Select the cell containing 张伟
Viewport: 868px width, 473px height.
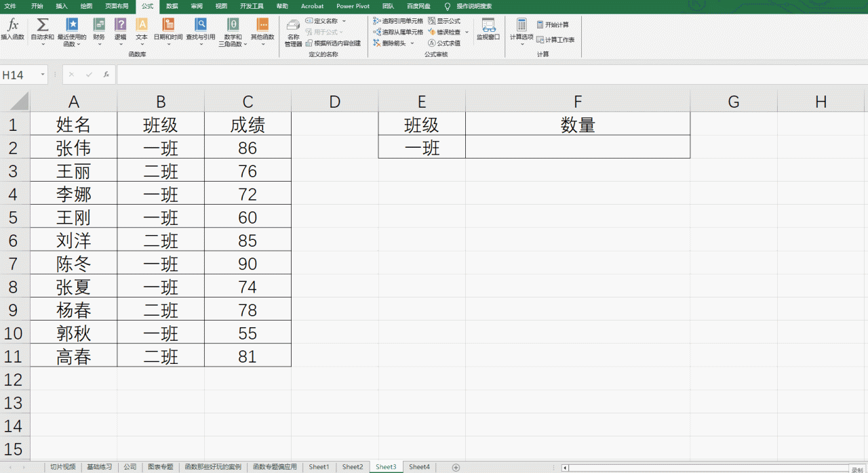[73, 148]
